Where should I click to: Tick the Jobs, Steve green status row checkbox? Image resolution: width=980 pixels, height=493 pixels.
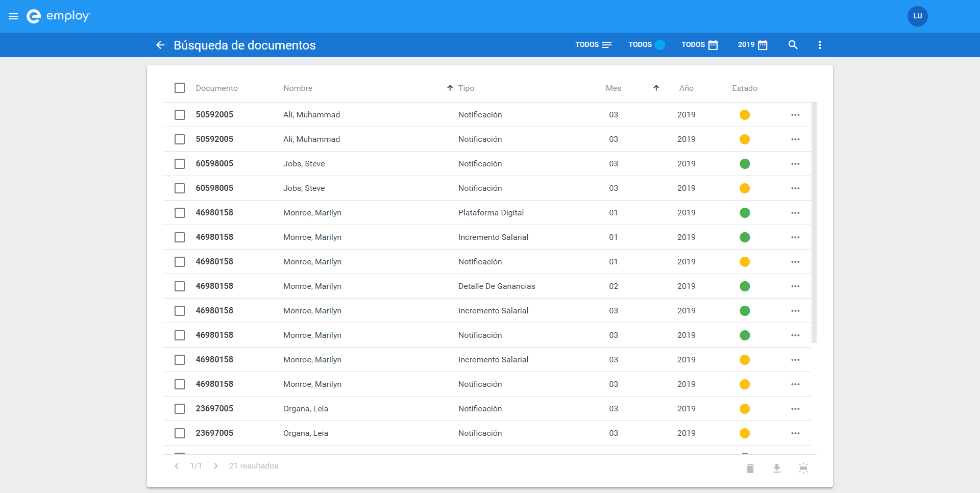coord(180,164)
